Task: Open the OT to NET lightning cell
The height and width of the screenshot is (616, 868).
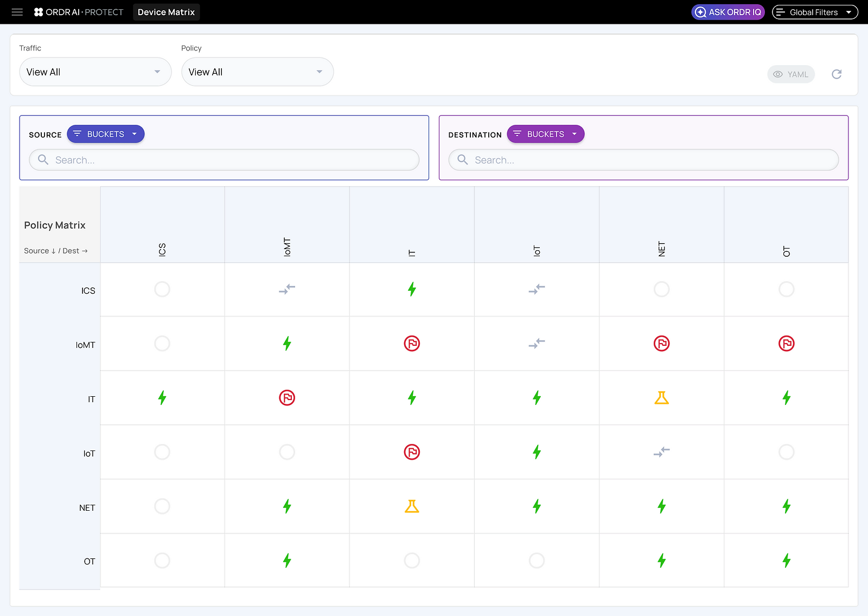Action: click(662, 561)
